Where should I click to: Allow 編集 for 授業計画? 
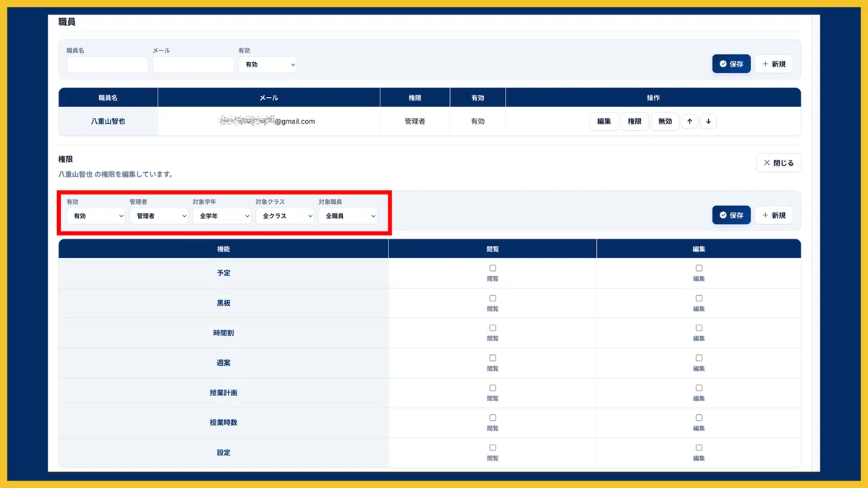pyautogui.click(x=699, y=388)
